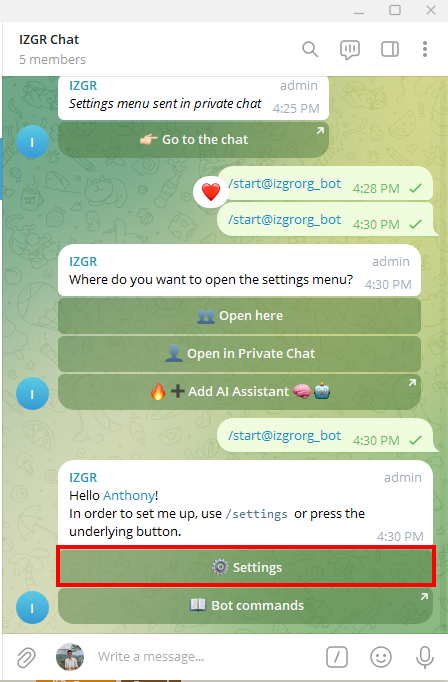Click the microphone voice message icon

coord(425,657)
